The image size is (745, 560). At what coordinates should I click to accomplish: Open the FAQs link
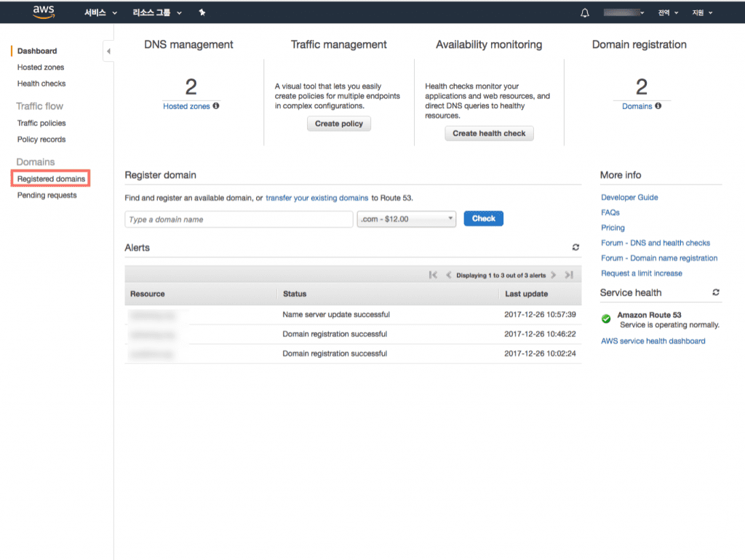pyautogui.click(x=610, y=212)
